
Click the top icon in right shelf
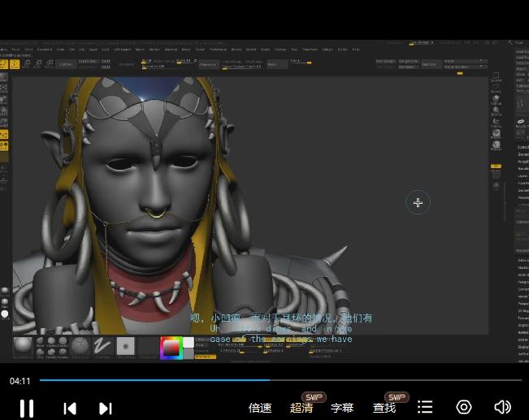tap(496, 76)
